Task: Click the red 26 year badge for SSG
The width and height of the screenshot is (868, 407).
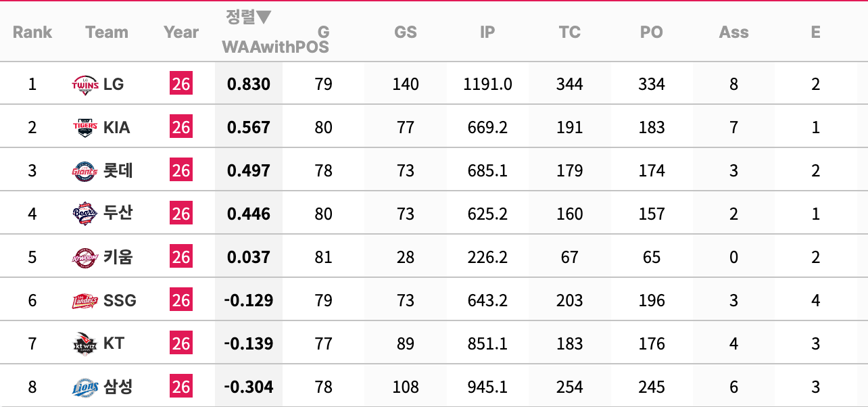Action: [x=181, y=300]
